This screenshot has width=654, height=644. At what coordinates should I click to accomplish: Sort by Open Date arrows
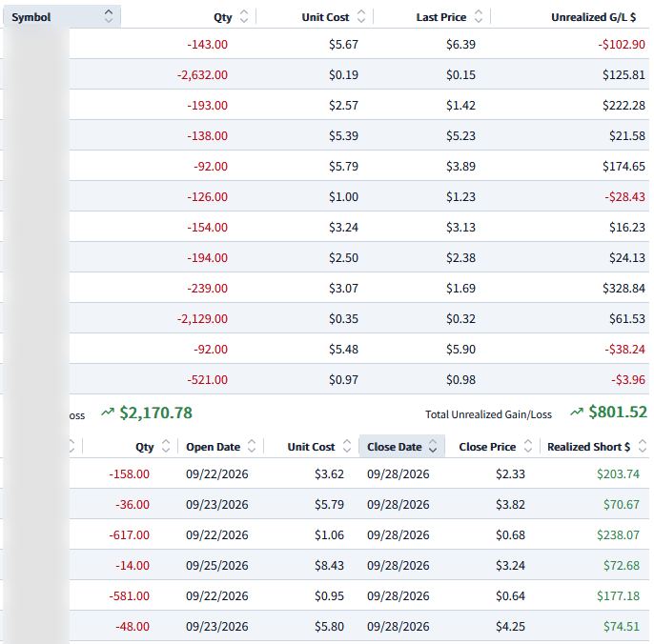click(x=252, y=446)
